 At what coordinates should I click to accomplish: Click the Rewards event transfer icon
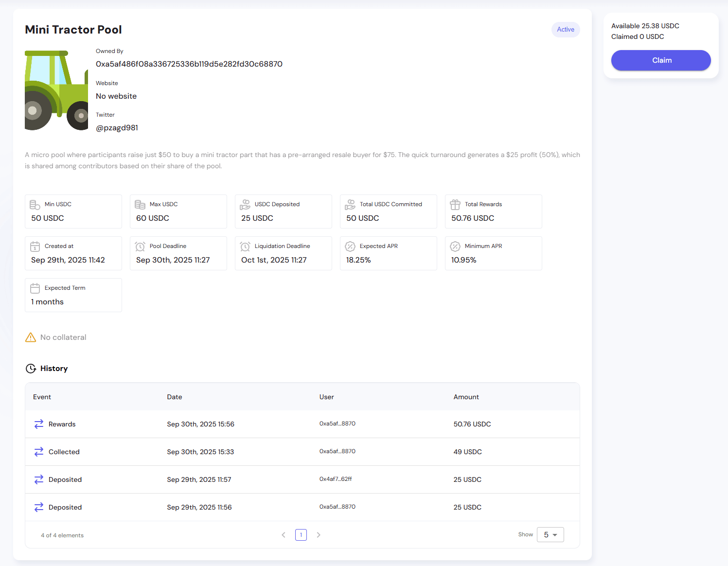(39, 424)
